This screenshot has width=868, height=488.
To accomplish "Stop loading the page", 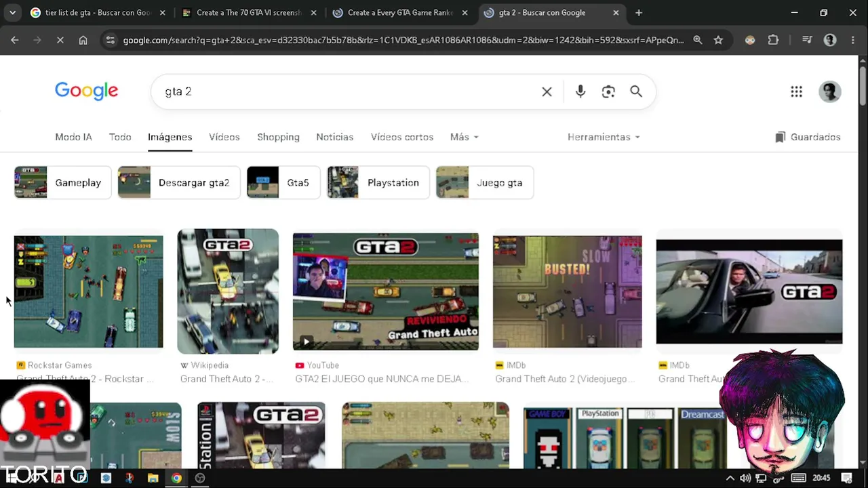I will click(x=60, y=40).
